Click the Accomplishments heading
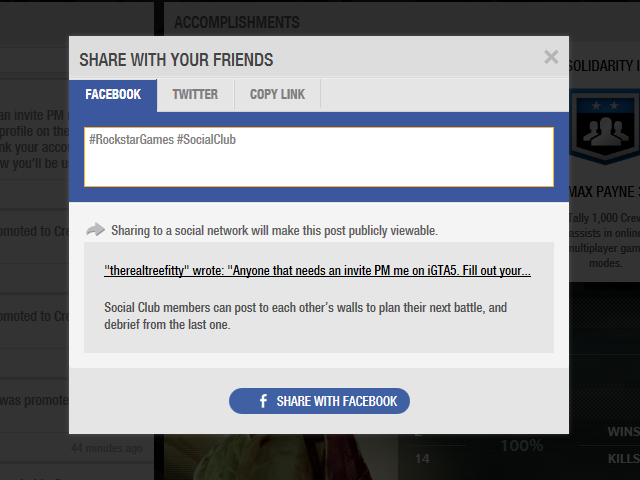Viewport: 640px width, 480px height. click(x=237, y=22)
